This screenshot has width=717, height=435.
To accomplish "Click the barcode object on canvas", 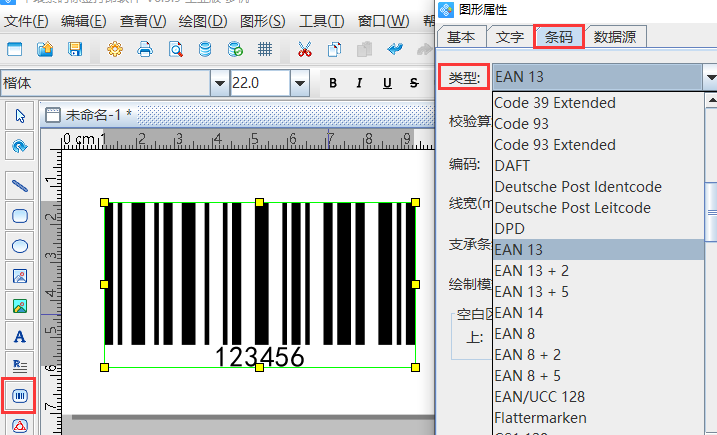I will [260, 285].
